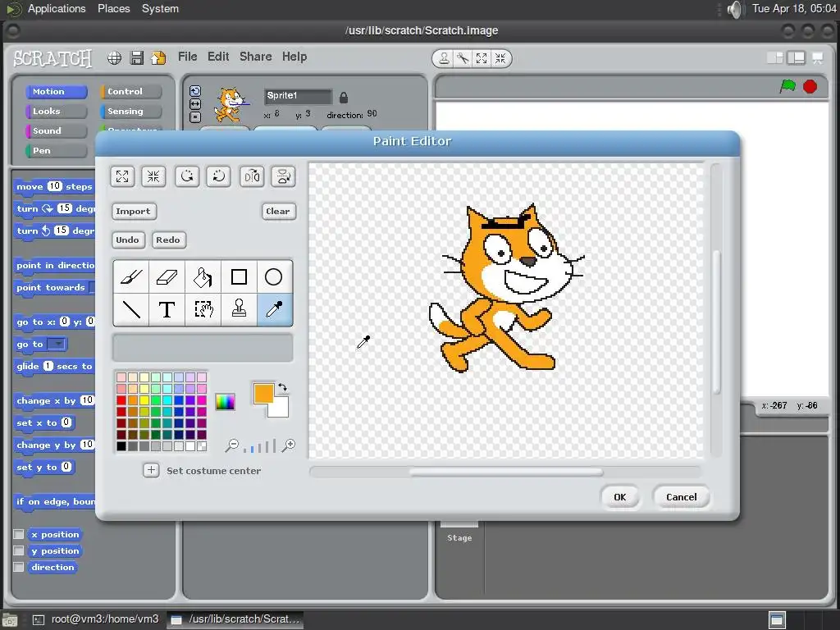Click the Grow sprite toolbar icon
Screen dimensions: 840x630
481,58
